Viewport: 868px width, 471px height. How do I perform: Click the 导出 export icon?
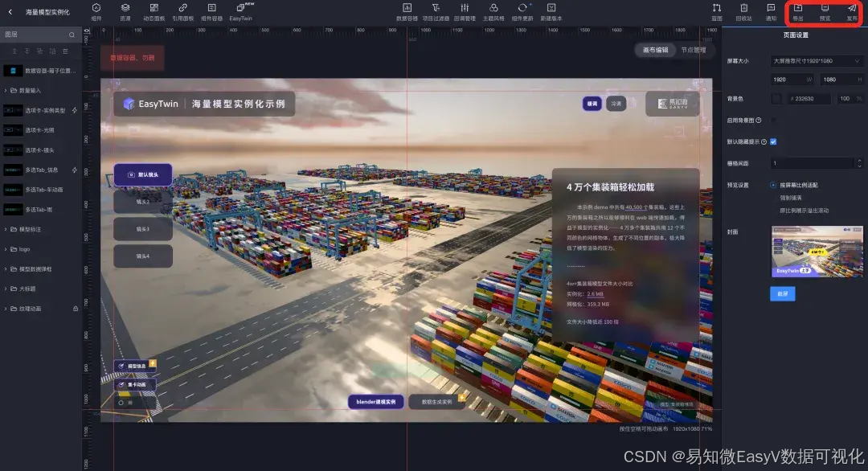(x=798, y=8)
